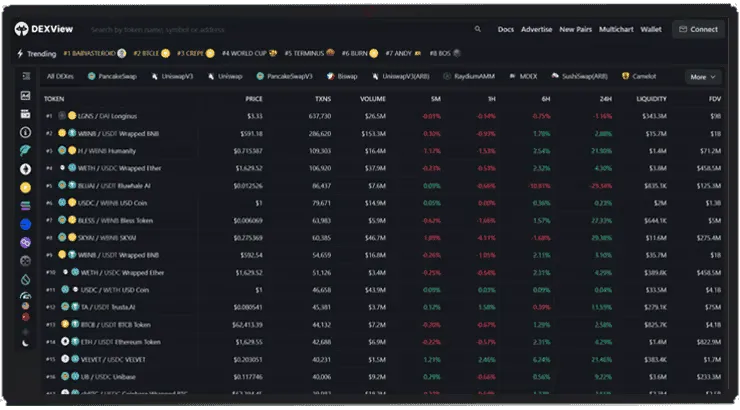Image resolution: width=740 pixels, height=410 pixels.
Task: Click the wallet icon in Connect button
Action: tap(682, 29)
